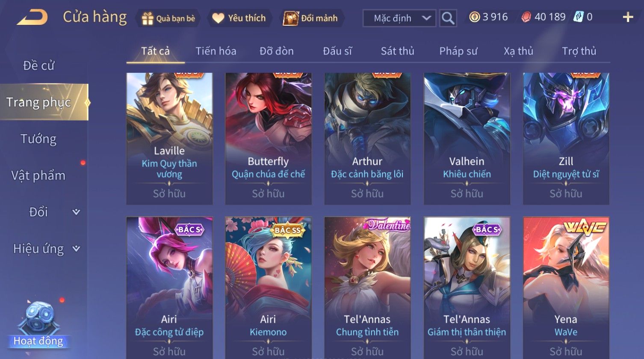Open Quà bạn bè gift icon
644x359 pixels.
[x=148, y=18]
